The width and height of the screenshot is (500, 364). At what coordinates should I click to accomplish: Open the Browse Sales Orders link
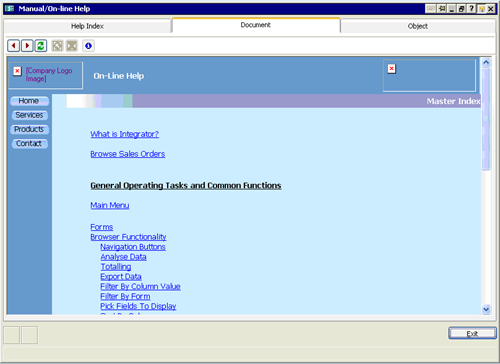tap(128, 154)
